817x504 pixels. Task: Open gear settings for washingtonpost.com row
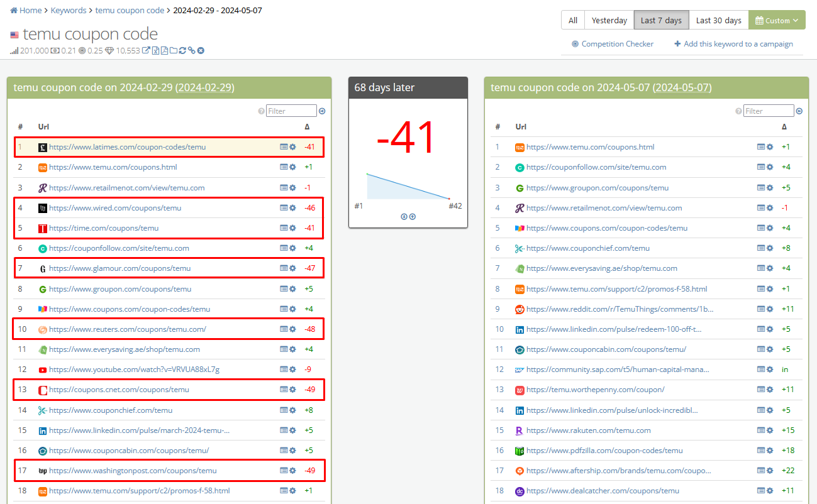(x=292, y=470)
